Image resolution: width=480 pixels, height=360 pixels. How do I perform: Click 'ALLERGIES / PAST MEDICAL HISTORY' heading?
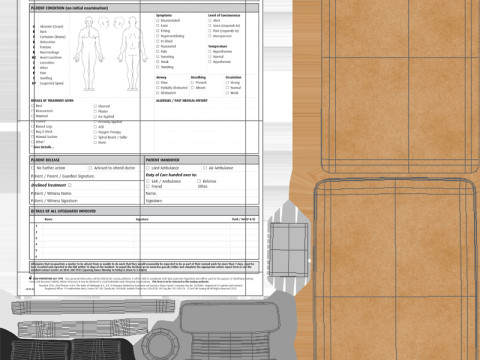pyautogui.click(x=182, y=100)
